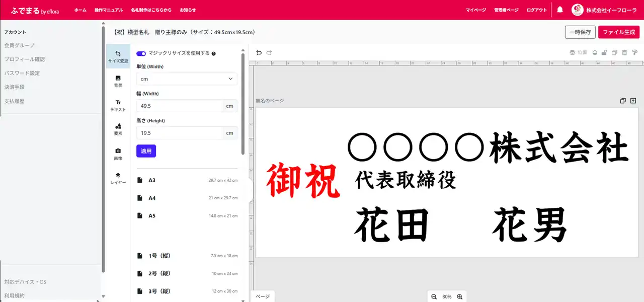The image size is (644, 302).
Task: Click the trash delete icon in toolbar
Action: tap(624, 52)
